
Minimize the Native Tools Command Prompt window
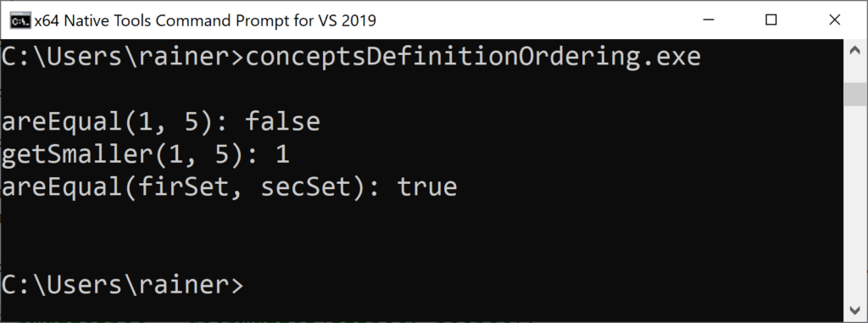tap(708, 20)
